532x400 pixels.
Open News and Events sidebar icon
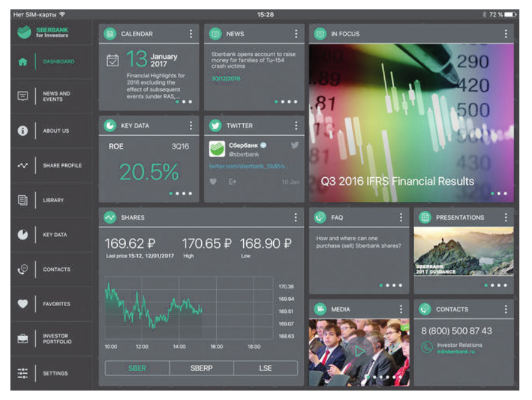click(23, 96)
